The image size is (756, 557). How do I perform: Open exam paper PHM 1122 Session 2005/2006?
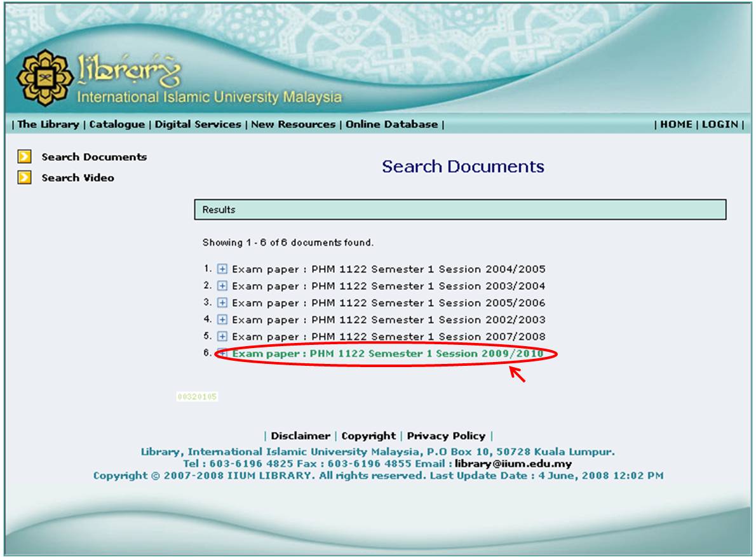(389, 302)
